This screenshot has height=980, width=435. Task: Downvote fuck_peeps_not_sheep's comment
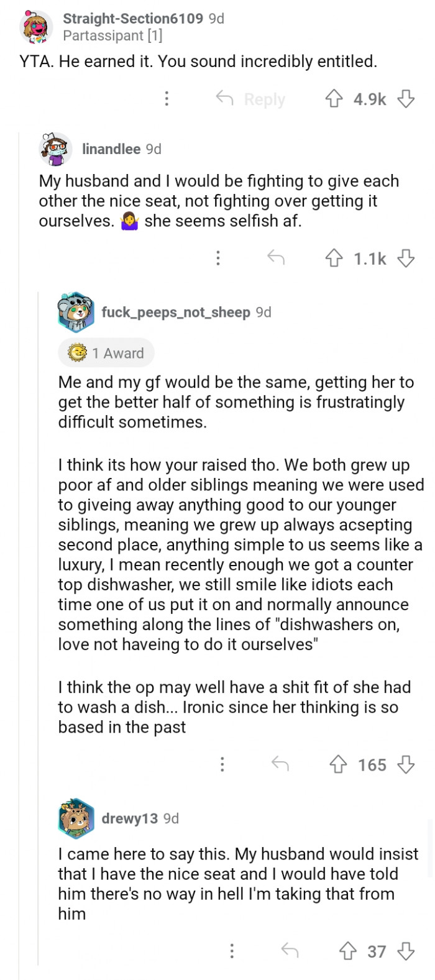[406, 764]
